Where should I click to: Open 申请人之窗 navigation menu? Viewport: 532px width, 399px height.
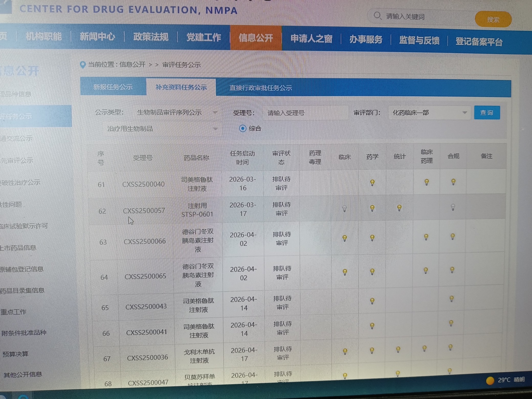311,39
